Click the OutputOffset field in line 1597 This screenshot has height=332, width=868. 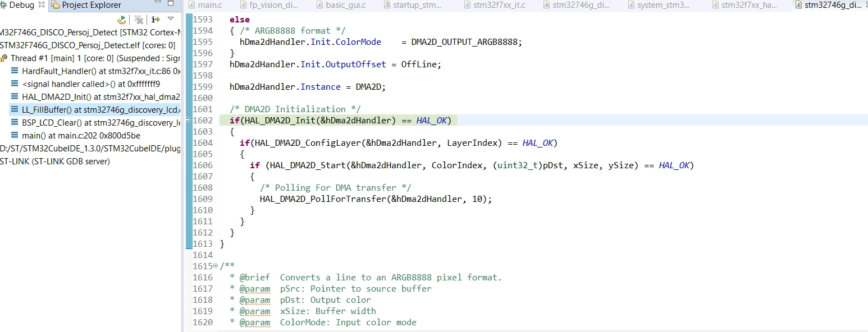(x=357, y=64)
